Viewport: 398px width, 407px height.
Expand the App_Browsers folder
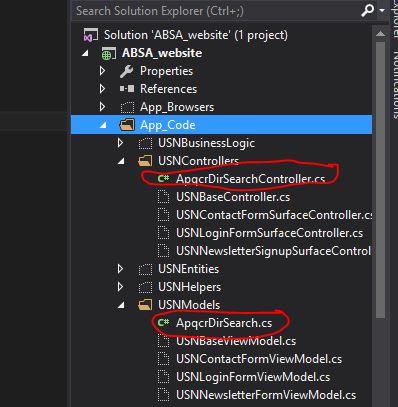(103, 107)
